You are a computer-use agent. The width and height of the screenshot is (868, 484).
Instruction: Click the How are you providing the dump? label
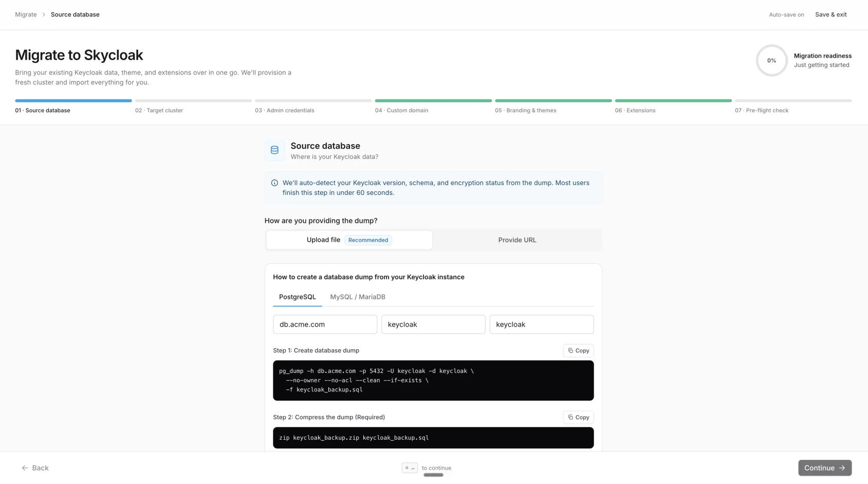321,221
